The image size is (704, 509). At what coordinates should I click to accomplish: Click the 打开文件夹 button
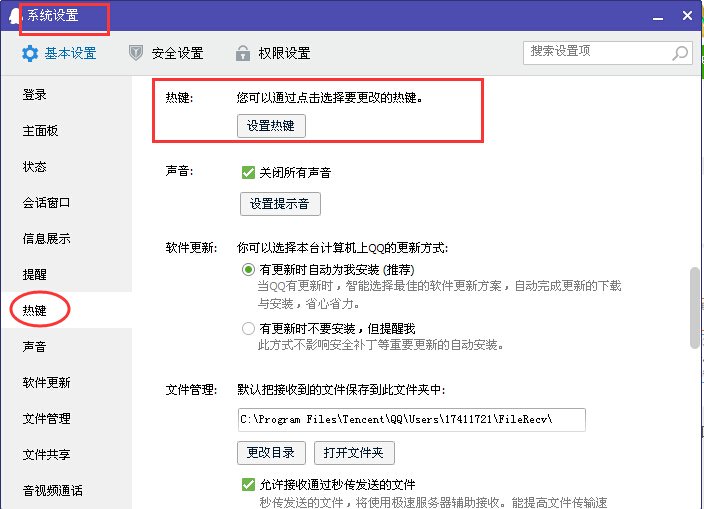[354, 452]
